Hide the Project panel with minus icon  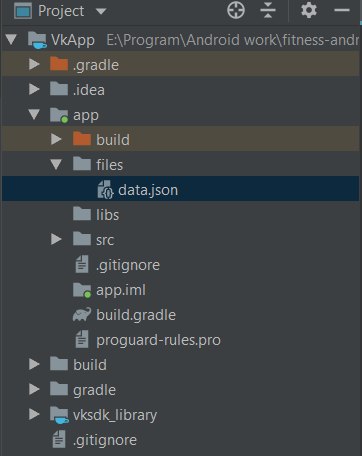[342, 10]
